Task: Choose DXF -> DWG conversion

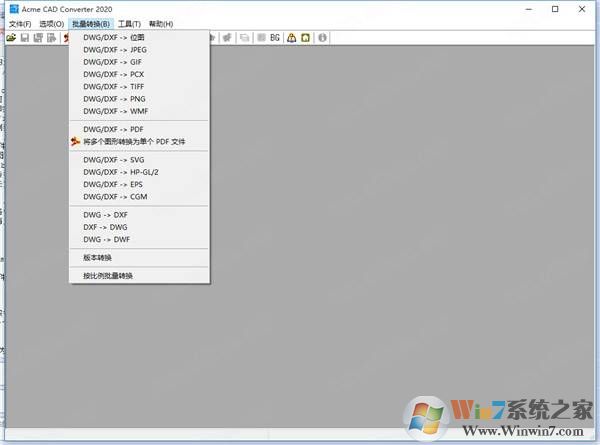Action: (139, 227)
